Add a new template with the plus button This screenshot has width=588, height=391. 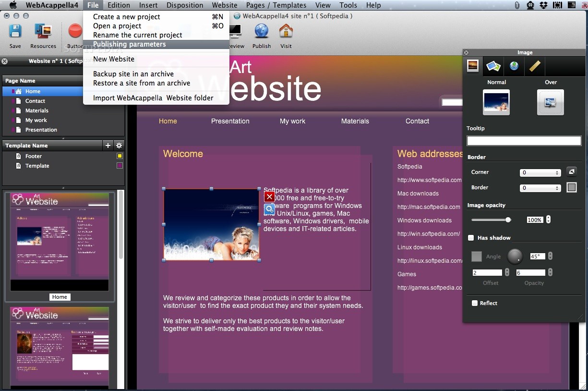tap(108, 145)
